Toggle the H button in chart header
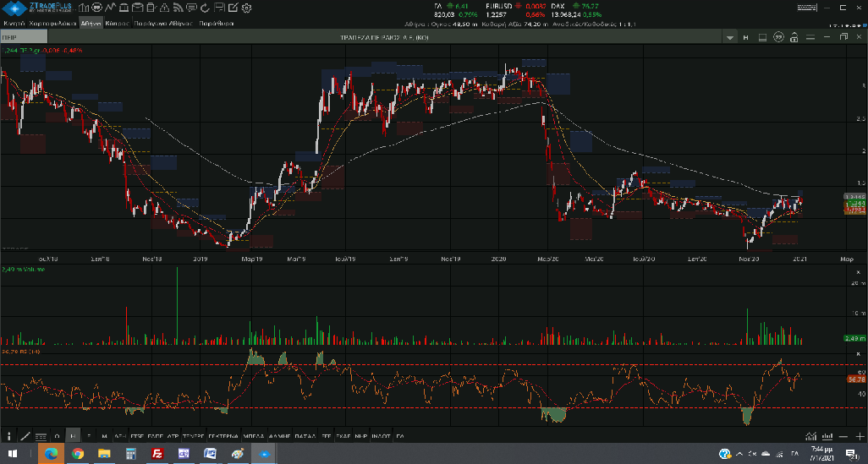 745,38
